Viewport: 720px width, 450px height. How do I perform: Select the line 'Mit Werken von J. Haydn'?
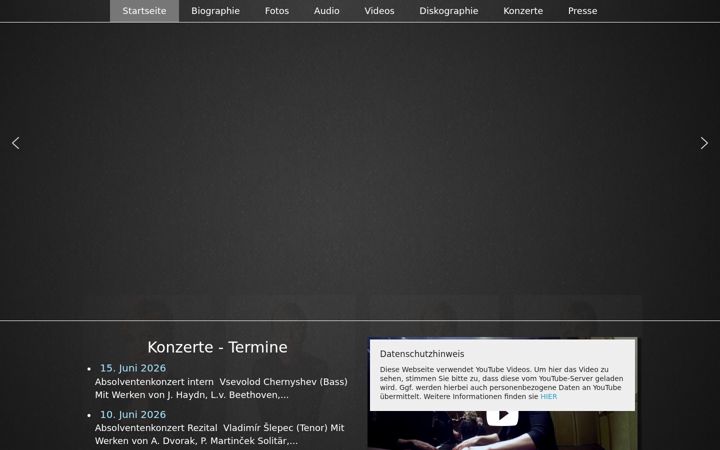click(191, 395)
